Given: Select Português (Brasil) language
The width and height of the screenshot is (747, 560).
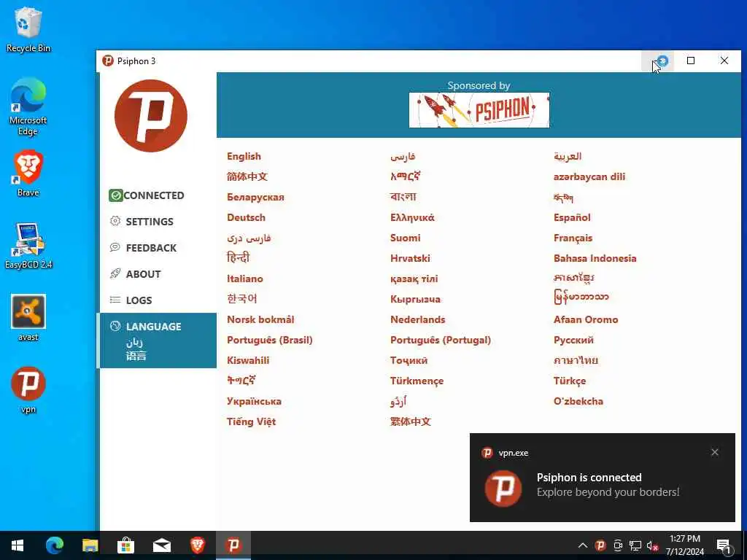Looking at the screenshot, I should point(270,340).
